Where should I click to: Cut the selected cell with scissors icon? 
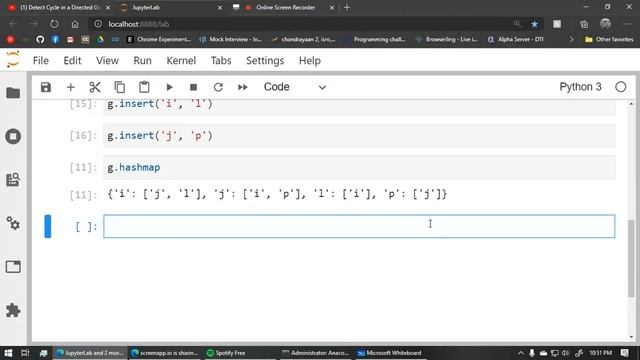coord(95,87)
